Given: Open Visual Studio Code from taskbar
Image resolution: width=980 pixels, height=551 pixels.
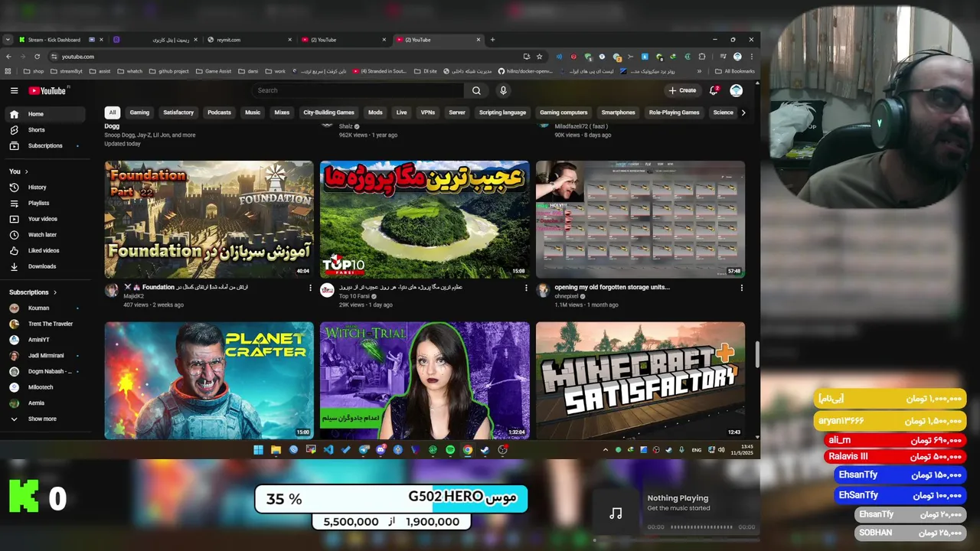Looking at the screenshot, I should [x=328, y=450].
